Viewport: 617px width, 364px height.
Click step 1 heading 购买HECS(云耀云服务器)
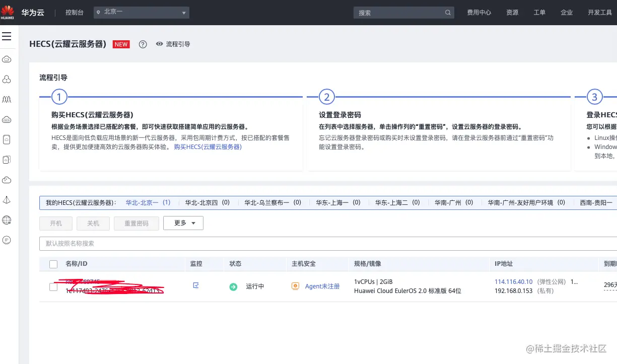tap(92, 115)
